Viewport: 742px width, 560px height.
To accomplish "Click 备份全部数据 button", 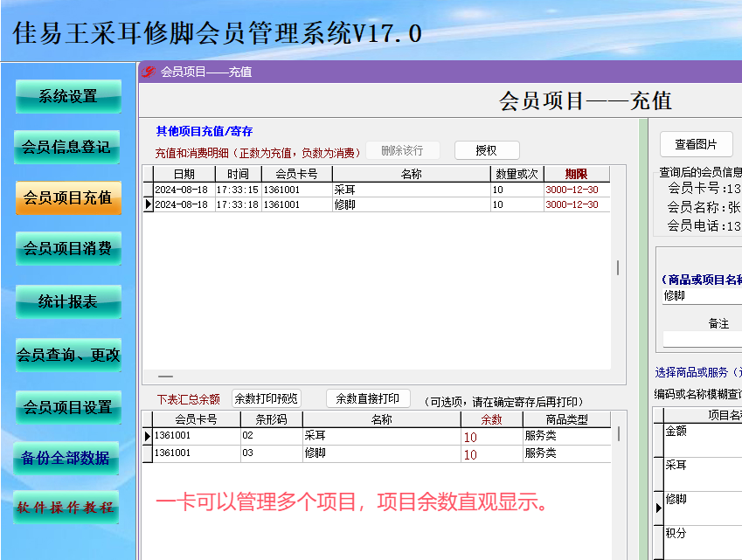I will (x=66, y=459).
